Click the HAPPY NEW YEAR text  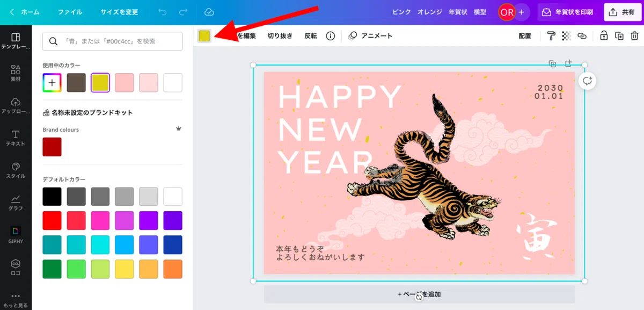(x=339, y=129)
